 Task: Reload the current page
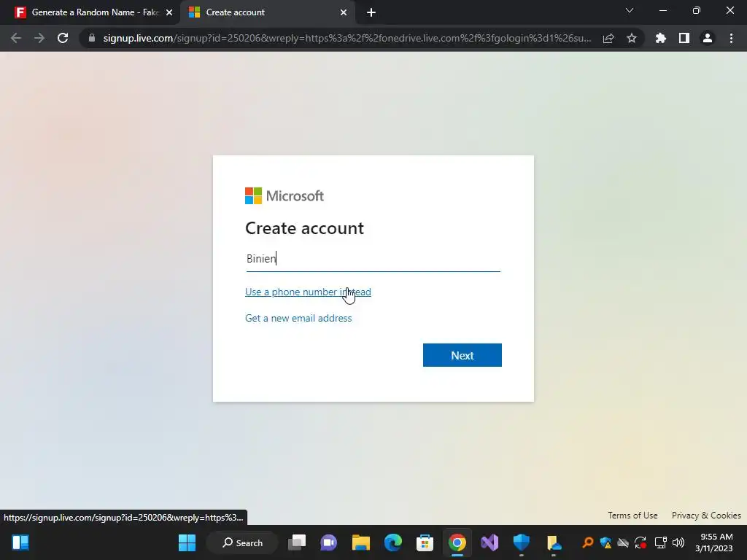pos(63,38)
